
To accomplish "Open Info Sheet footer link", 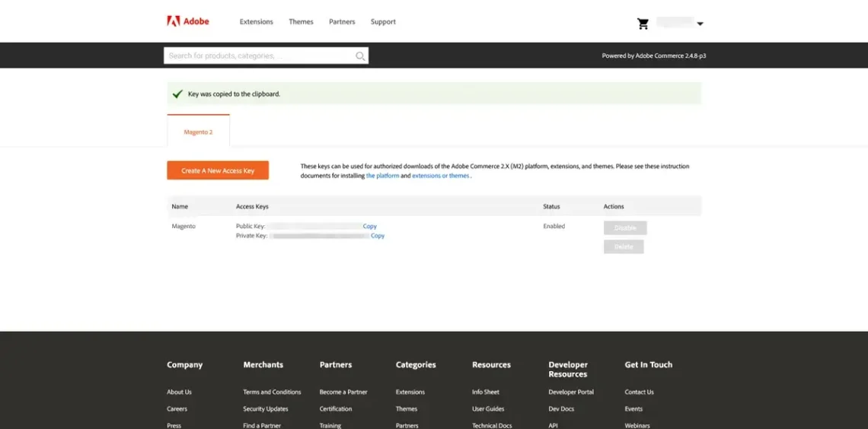I will (486, 392).
